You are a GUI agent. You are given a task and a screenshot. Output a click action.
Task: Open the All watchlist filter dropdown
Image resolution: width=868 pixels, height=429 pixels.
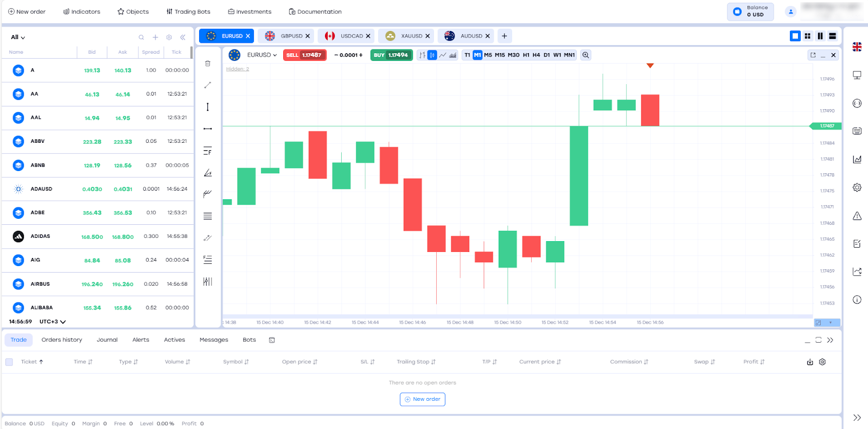pyautogui.click(x=18, y=37)
